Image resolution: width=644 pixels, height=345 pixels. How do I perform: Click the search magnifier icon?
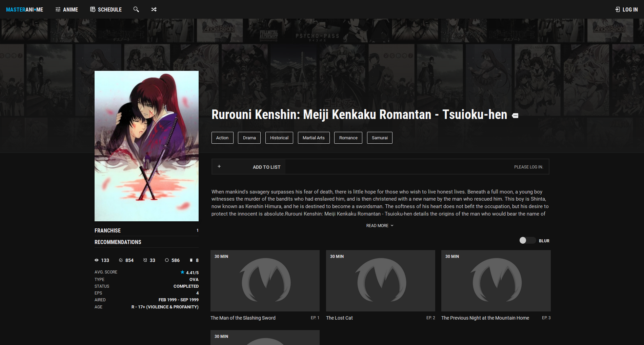point(136,9)
